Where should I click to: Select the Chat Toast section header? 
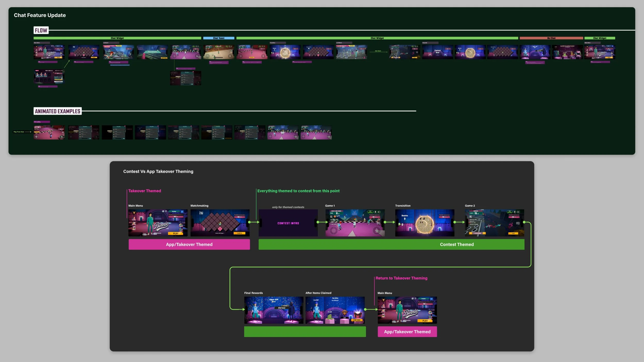219,38
